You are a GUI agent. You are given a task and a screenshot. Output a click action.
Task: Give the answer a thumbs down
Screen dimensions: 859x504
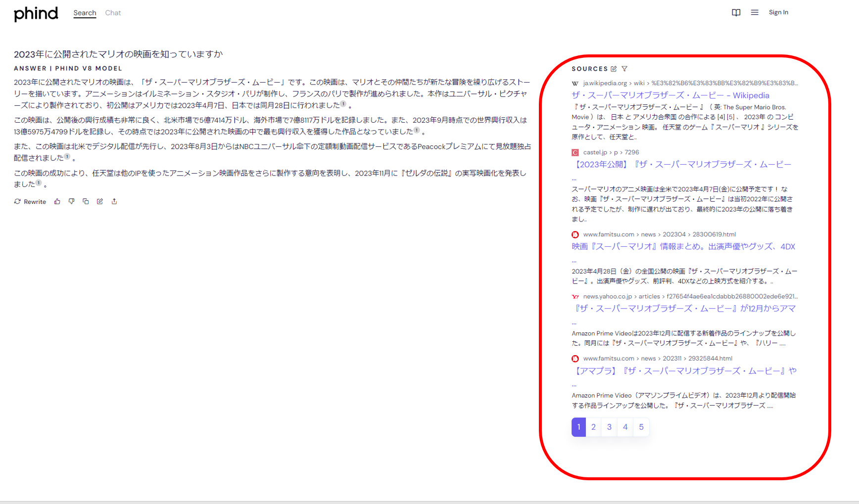pos(71,201)
